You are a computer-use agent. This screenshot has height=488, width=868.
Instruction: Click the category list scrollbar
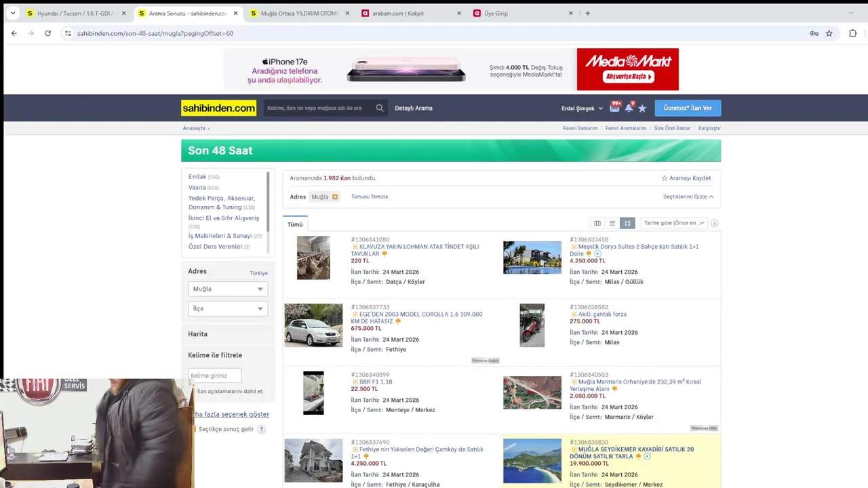coord(268,203)
